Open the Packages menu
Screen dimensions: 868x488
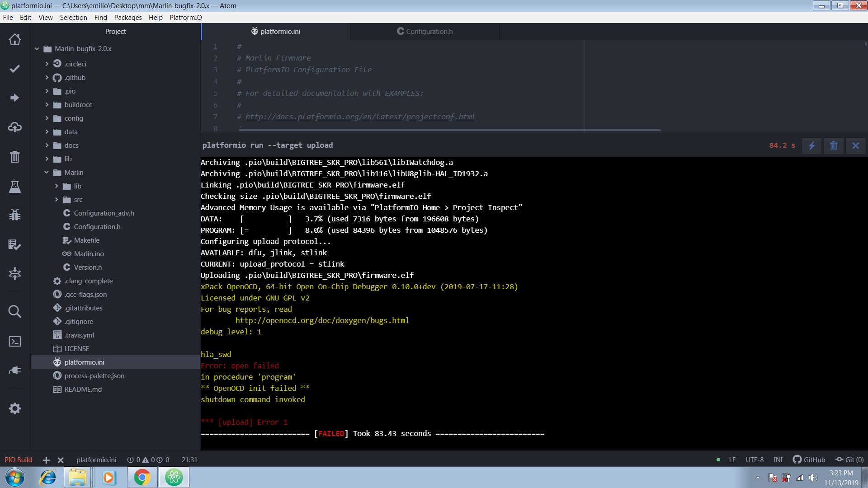[x=128, y=18]
